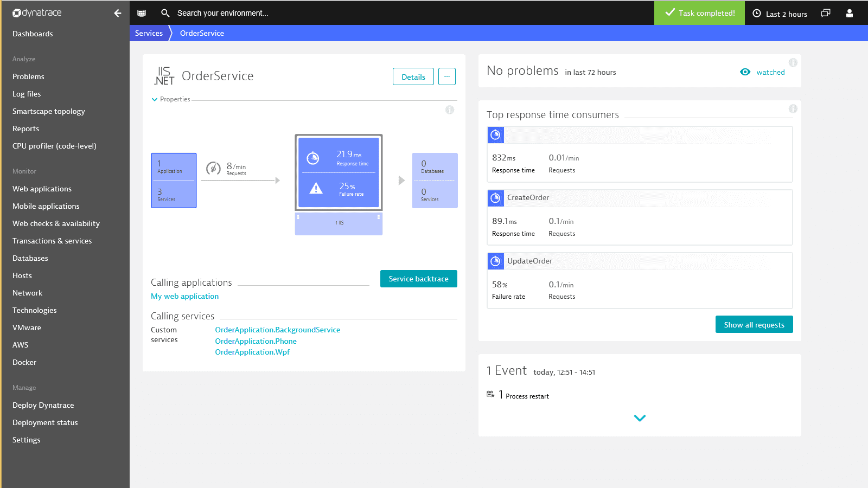Open Docker in the sidebar
Viewport: 868px width, 488px height.
(x=24, y=362)
